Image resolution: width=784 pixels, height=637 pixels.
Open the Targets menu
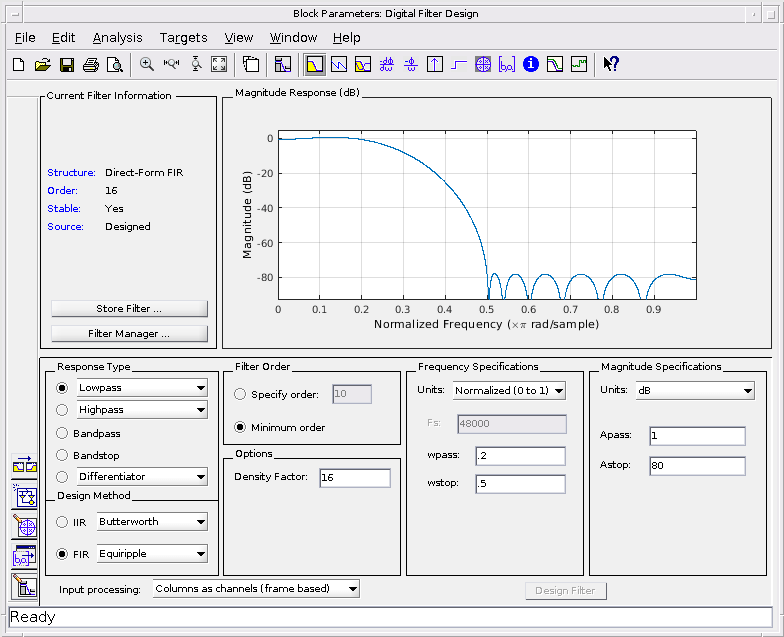[183, 38]
